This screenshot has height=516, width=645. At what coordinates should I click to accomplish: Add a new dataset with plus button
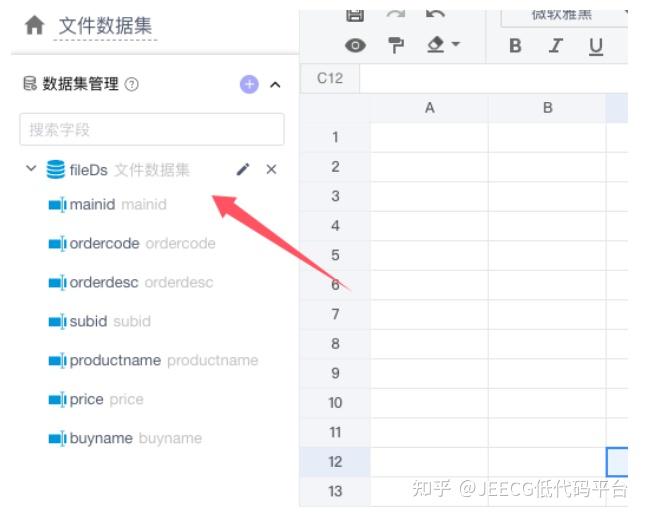click(x=249, y=84)
